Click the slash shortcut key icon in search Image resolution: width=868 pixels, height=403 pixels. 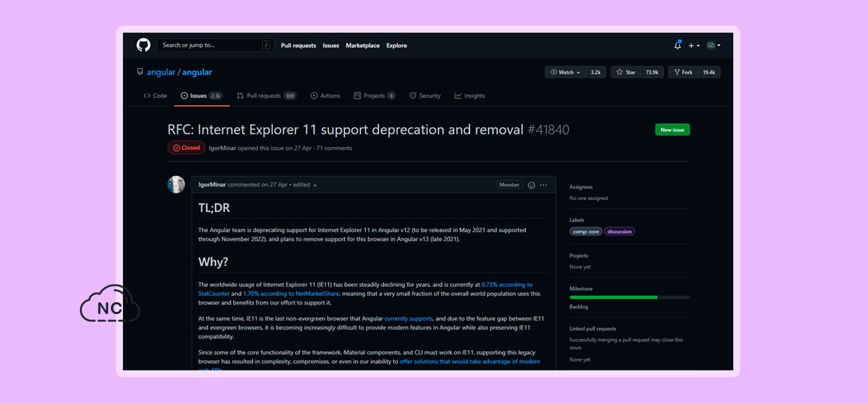pos(266,45)
